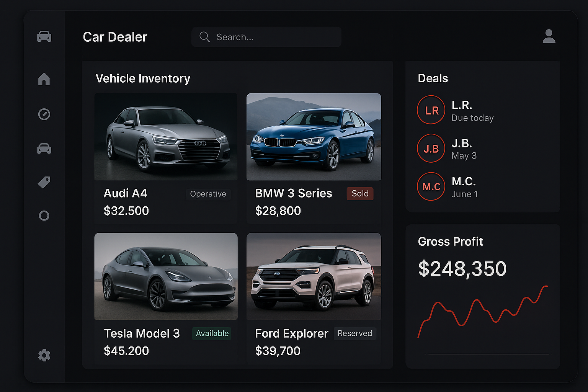
Task: Open the Home page from sidebar
Action: (44, 79)
